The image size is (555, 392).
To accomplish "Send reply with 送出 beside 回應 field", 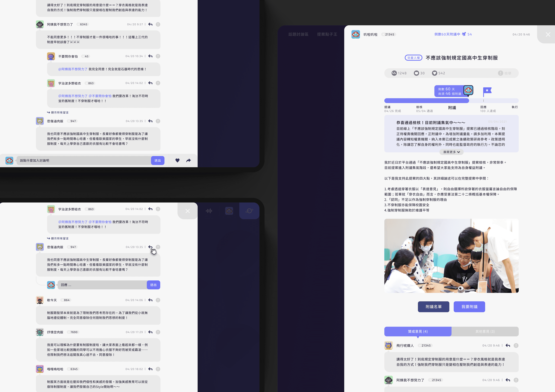I will coord(153,285).
